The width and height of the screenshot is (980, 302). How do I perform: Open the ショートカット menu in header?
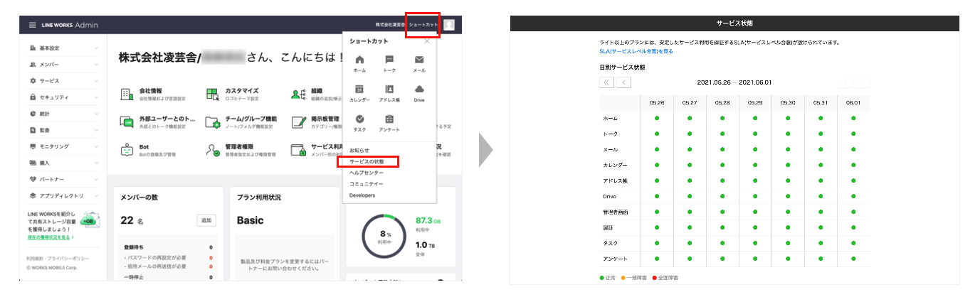(423, 25)
